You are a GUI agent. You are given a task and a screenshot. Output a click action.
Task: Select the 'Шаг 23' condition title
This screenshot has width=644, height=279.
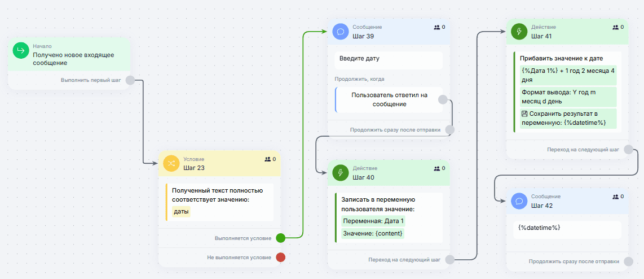194,168
